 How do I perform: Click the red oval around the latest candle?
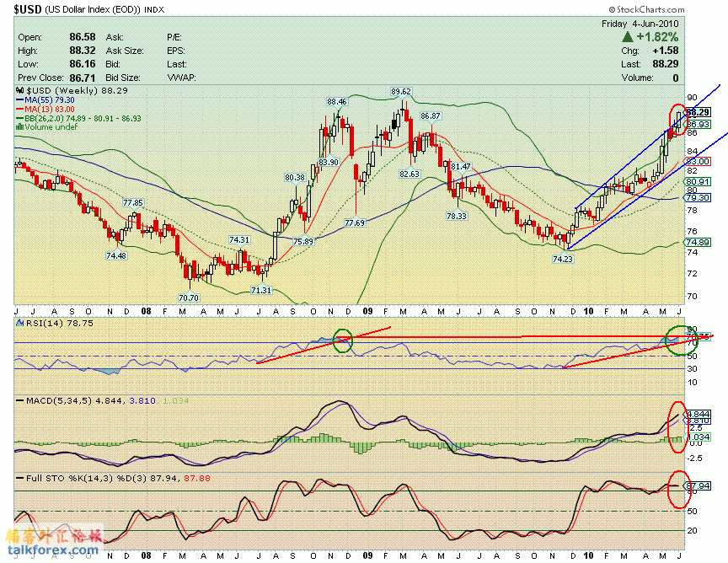[x=677, y=119]
